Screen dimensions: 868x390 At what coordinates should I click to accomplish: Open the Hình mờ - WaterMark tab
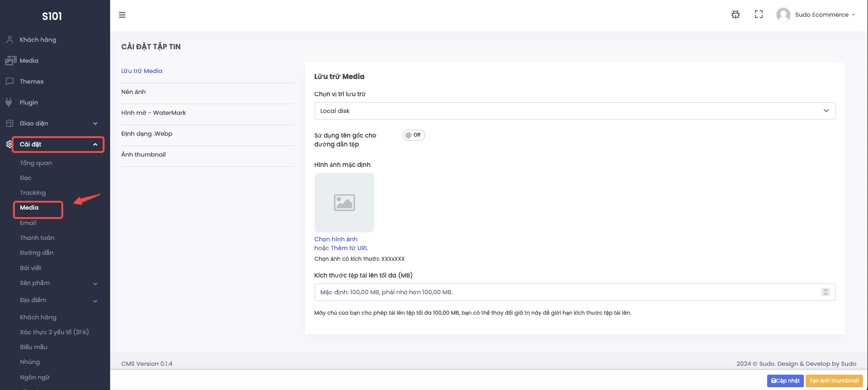[x=153, y=113]
